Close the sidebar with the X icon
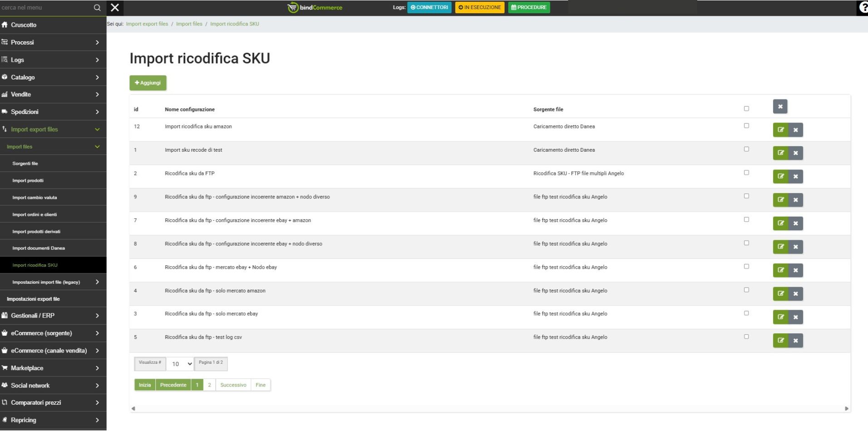The width and height of the screenshot is (868, 431). [x=115, y=8]
